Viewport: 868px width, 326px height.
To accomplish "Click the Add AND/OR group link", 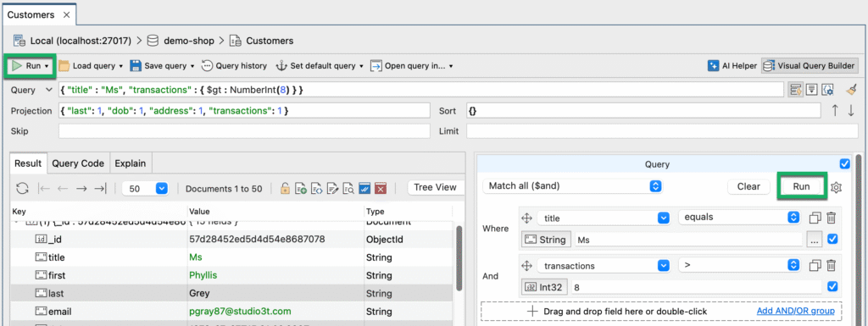I will click(795, 311).
